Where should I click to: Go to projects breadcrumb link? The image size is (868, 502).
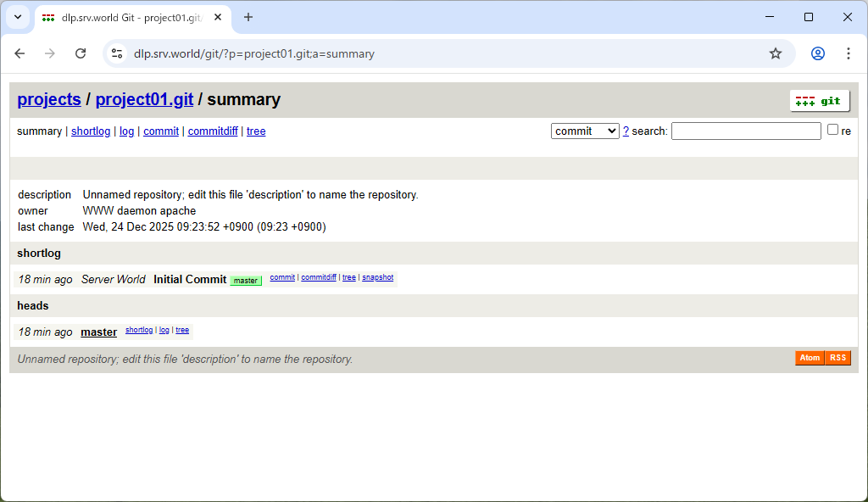(x=48, y=100)
